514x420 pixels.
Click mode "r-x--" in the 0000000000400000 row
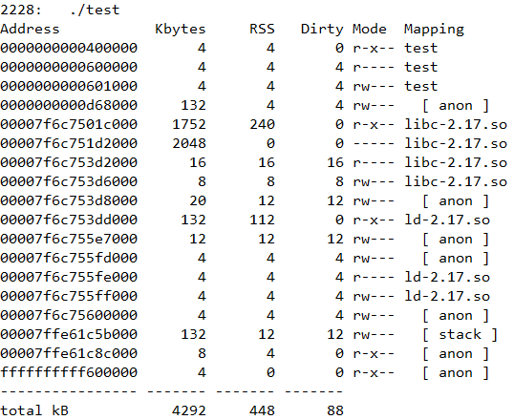pos(374,48)
